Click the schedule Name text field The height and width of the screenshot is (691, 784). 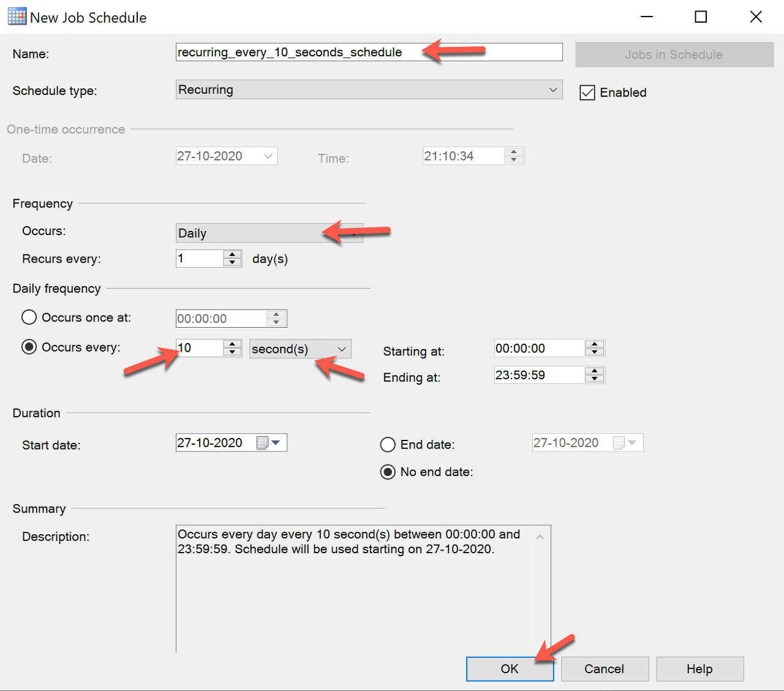tap(369, 52)
